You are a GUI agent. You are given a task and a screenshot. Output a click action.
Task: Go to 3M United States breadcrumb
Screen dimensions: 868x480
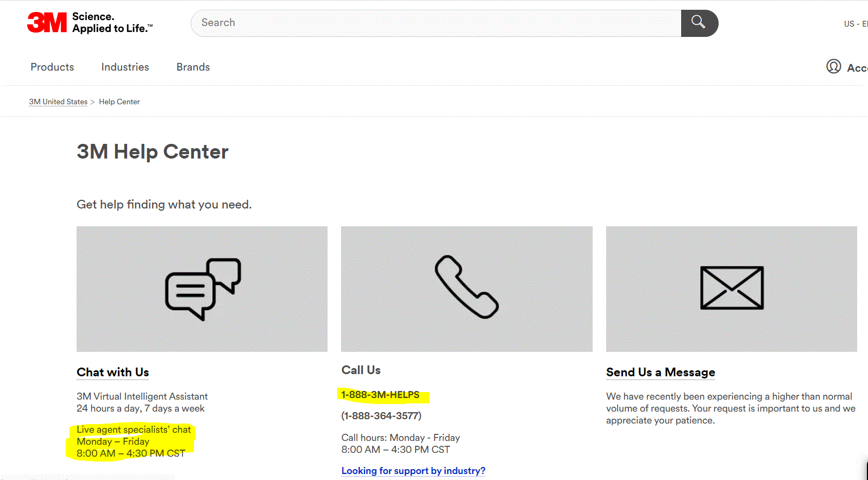[x=58, y=102]
